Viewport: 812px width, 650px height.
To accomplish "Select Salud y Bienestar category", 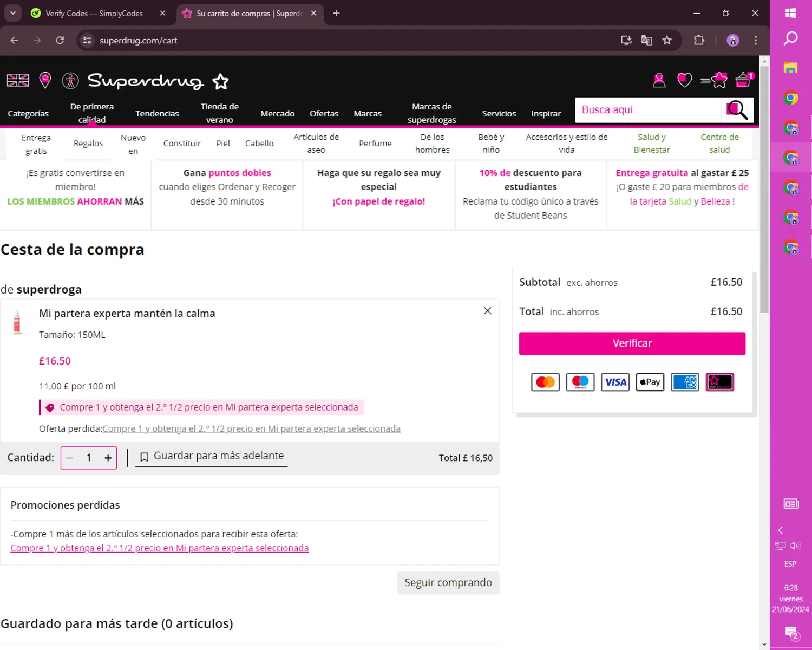I will click(x=652, y=144).
